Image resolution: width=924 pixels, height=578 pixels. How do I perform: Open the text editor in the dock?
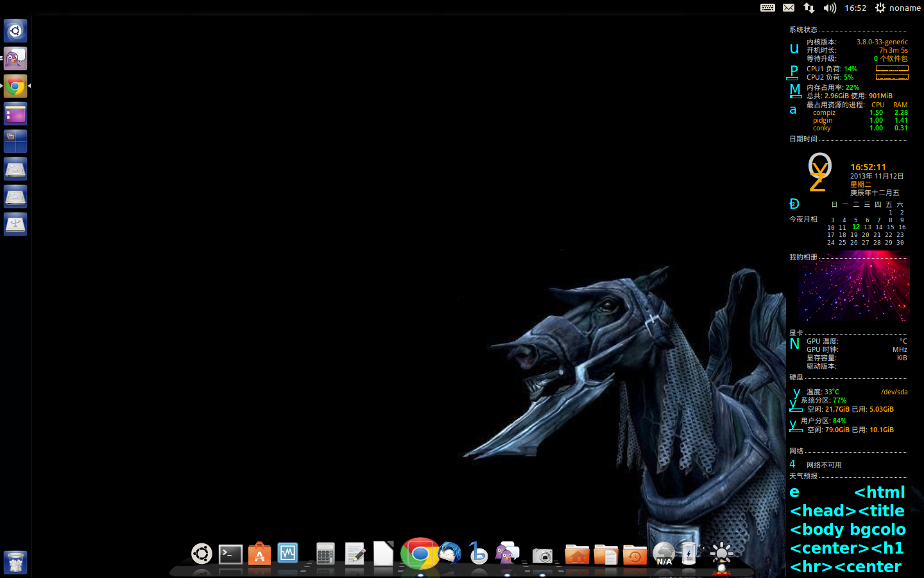tap(355, 554)
